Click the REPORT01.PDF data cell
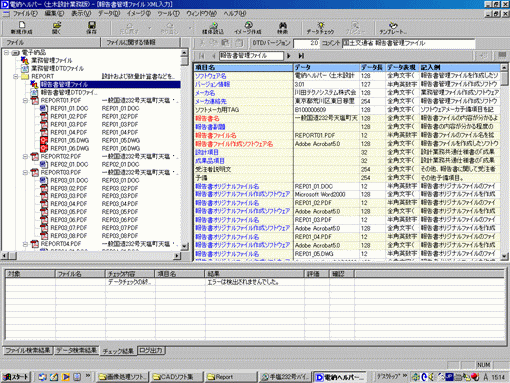The image size is (510, 383). point(326,136)
